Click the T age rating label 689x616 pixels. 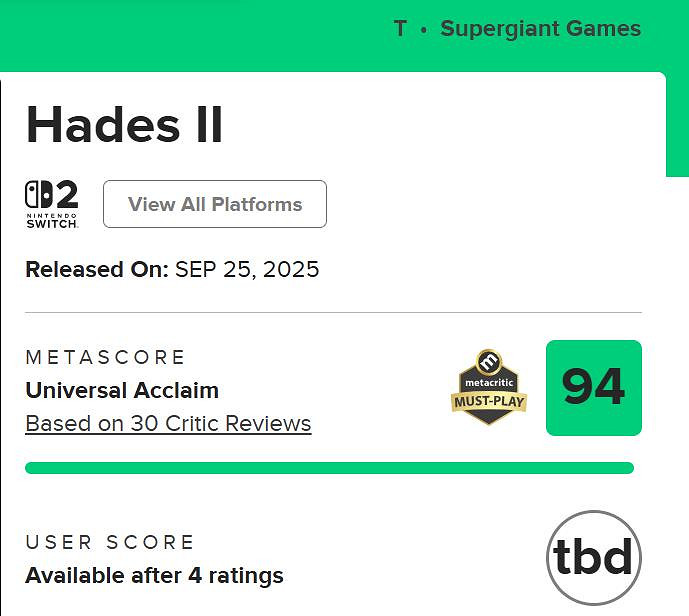coord(400,28)
